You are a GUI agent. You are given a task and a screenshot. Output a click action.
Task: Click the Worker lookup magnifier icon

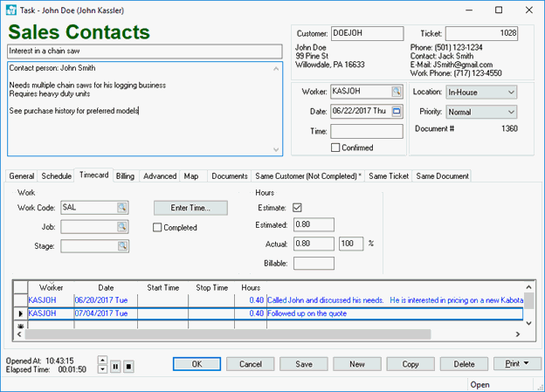pyautogui.click(x=397, y=92)
